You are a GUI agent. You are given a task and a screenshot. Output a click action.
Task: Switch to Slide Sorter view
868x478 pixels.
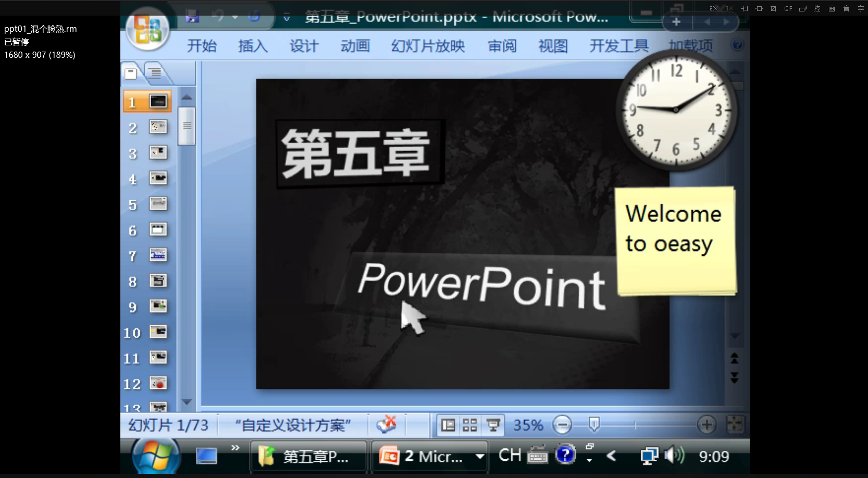point(470,425)
